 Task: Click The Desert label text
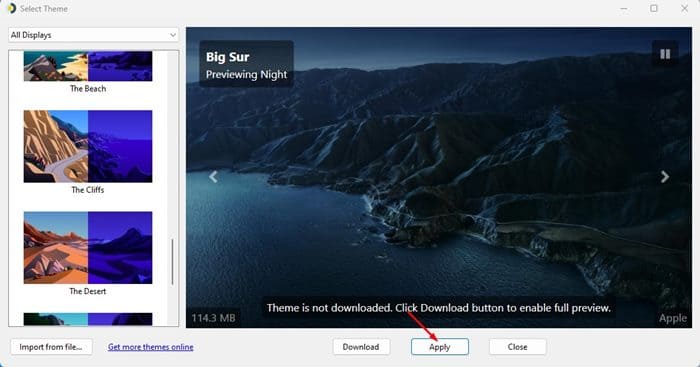[x=88, y=291]
